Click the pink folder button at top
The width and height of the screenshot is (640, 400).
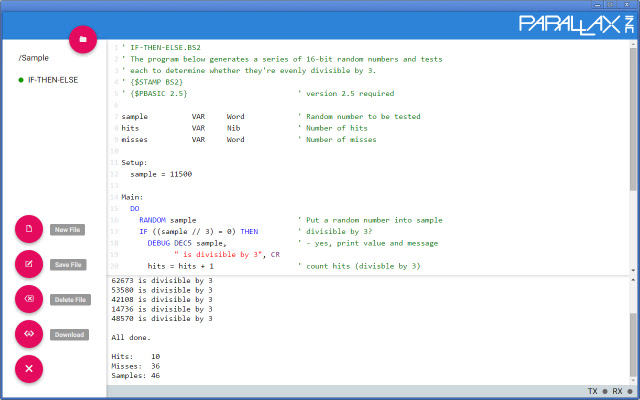click(83, 39)
